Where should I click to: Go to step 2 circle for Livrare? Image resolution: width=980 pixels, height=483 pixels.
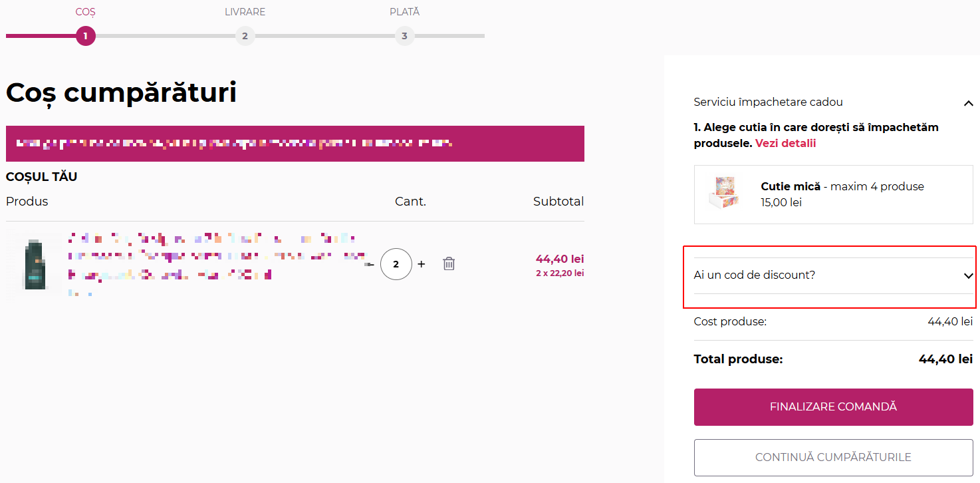tap(245, 36)
